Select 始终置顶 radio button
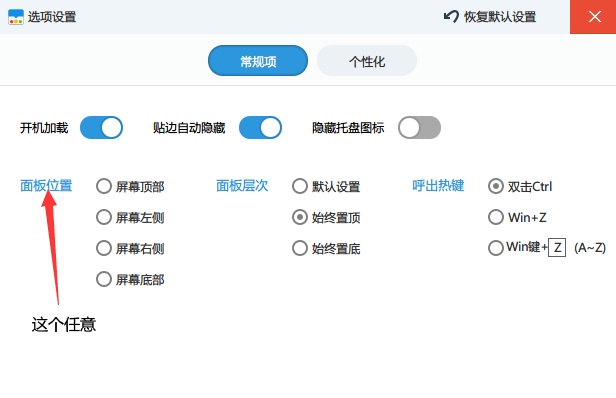The image size is (616, 398). [x=300, y=217]
